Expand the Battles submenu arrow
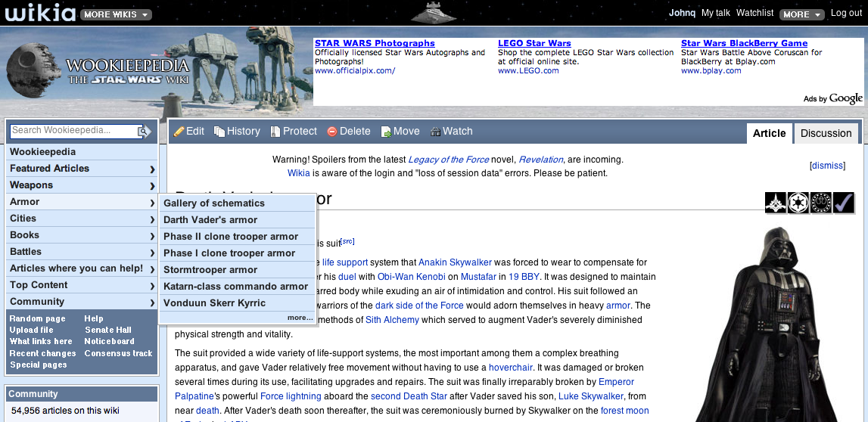The height and width of the screenshot is (422, 868). tap(151, 252)
